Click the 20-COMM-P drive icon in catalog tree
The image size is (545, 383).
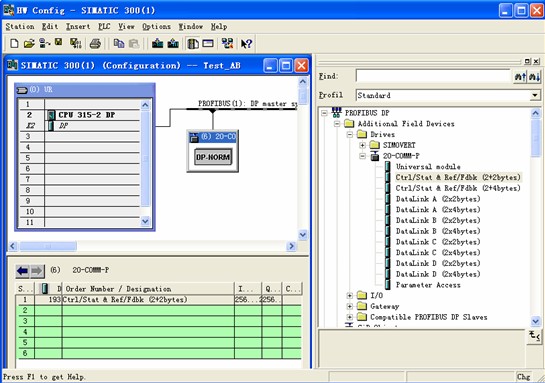click(375, 156)
